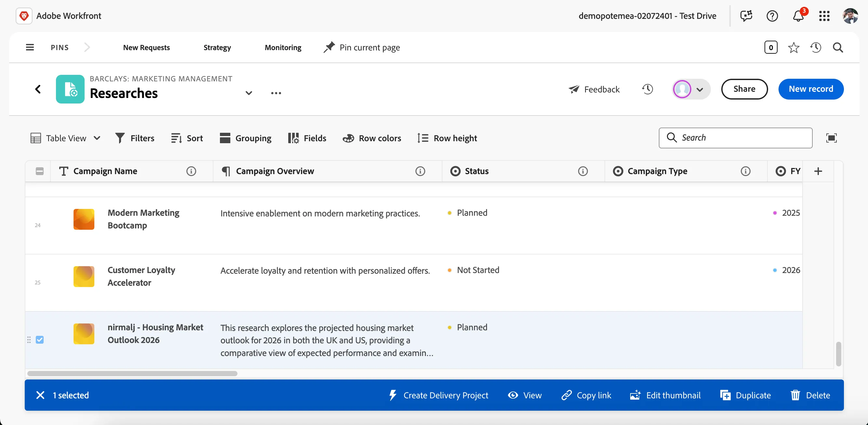Click Duplicate in selection bar
The image size is (868, 425).
(745, 395)
